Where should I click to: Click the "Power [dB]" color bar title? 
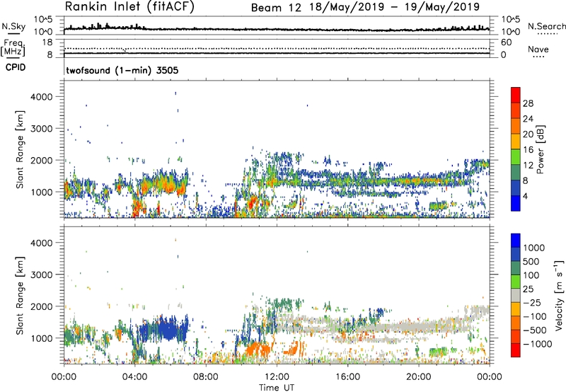[x=540, y=149]
